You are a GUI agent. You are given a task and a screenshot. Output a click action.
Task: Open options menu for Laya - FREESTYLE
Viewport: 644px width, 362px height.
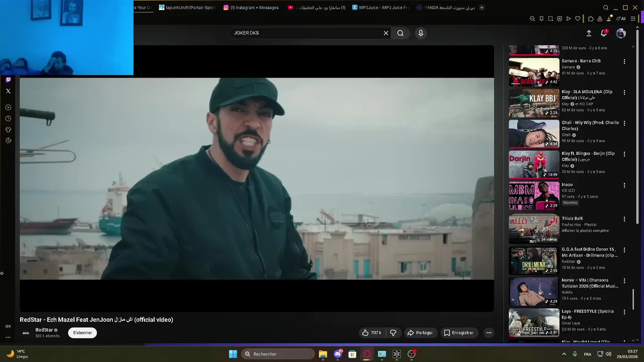coord(624,312)
